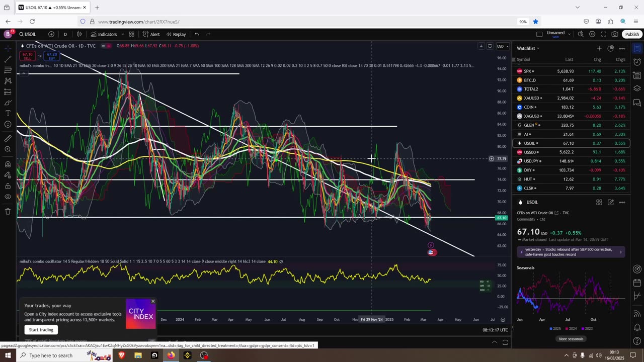This screenshot has height=362, width=644.
Task: Open the pattern drawing tools
Action: click(x=8, y=81)
